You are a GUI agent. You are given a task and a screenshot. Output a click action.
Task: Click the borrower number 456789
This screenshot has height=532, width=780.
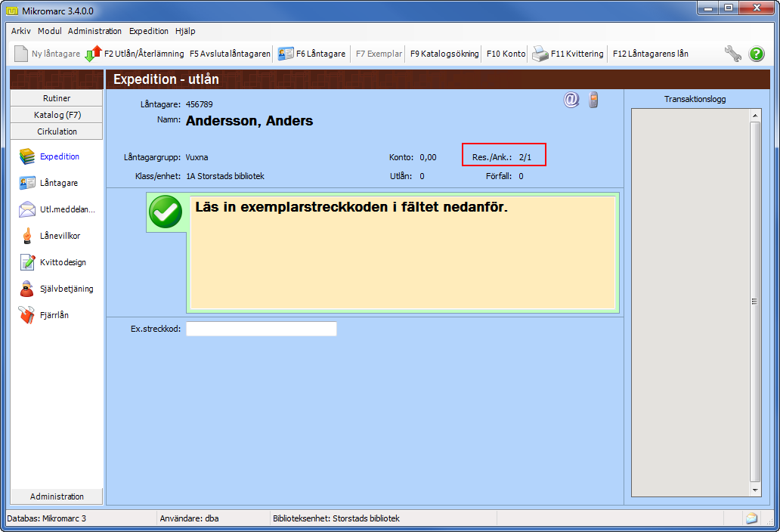(x=199, y=104)
